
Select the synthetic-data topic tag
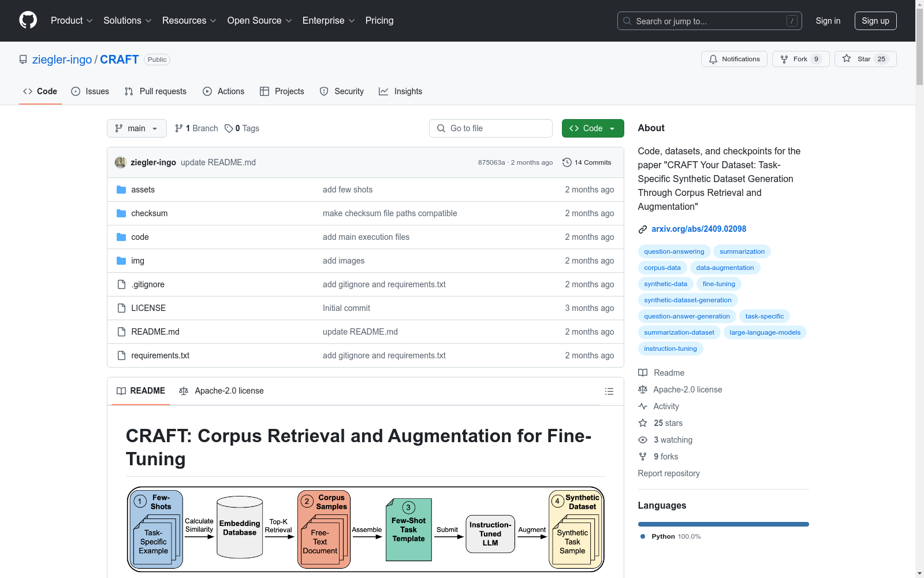point(665,284)
